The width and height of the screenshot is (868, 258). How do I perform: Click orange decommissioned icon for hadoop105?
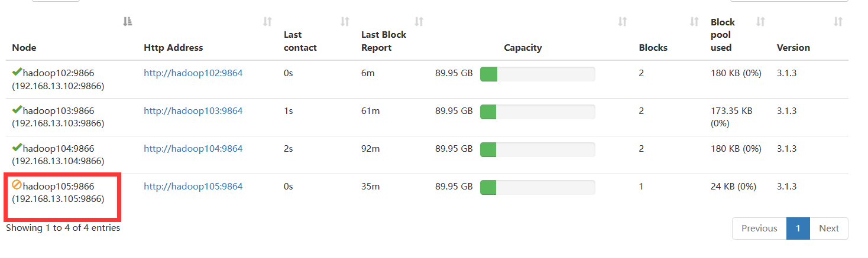(x=17, y=185)
